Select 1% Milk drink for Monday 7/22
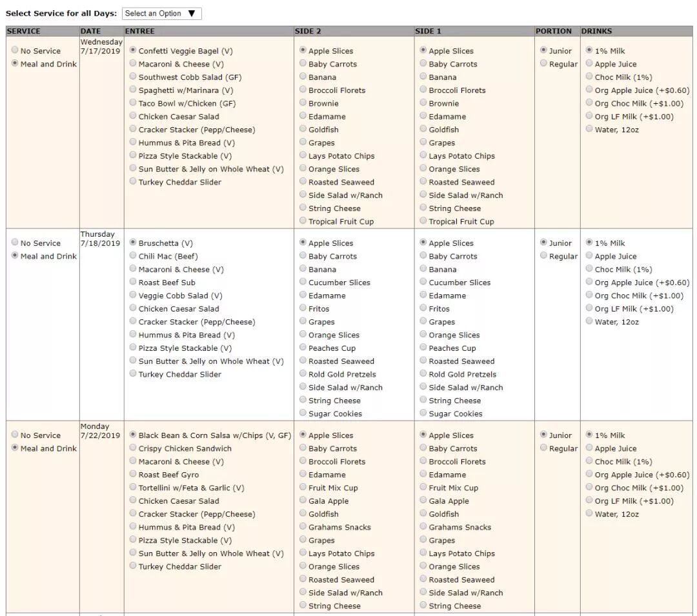 click(x=589, y=434)
